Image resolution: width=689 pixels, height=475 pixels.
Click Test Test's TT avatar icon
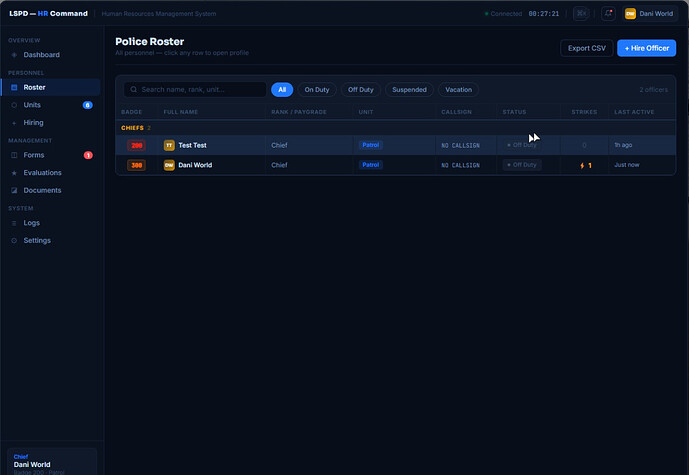click(169, 145)
